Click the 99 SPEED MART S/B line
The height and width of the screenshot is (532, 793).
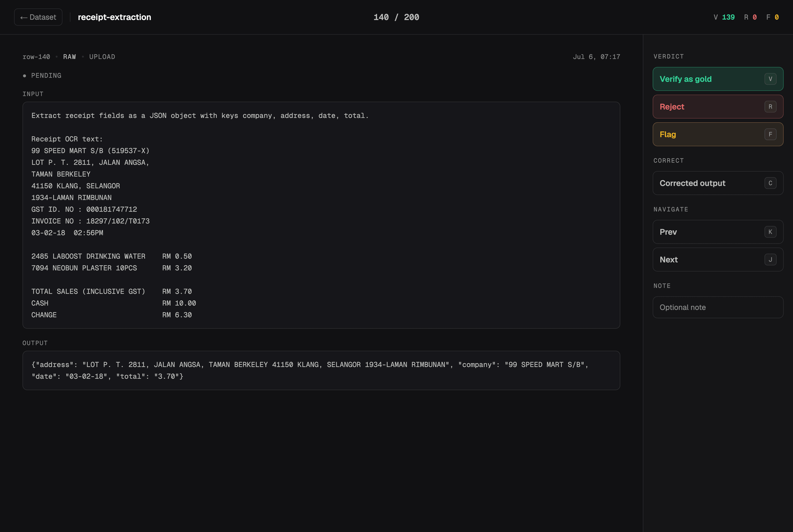[x=90, y=151]
